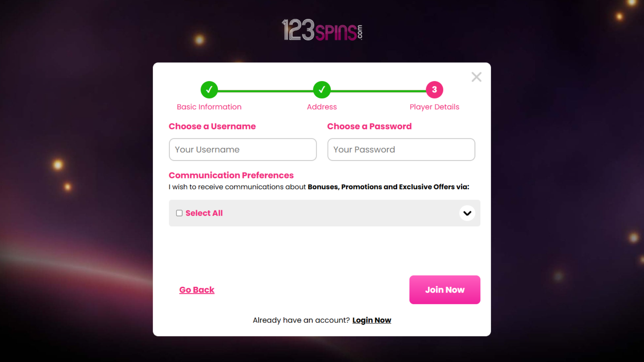Click the Basic Information green checkmark step
Screen dimensions: 644x362
[x=209, y=90]
